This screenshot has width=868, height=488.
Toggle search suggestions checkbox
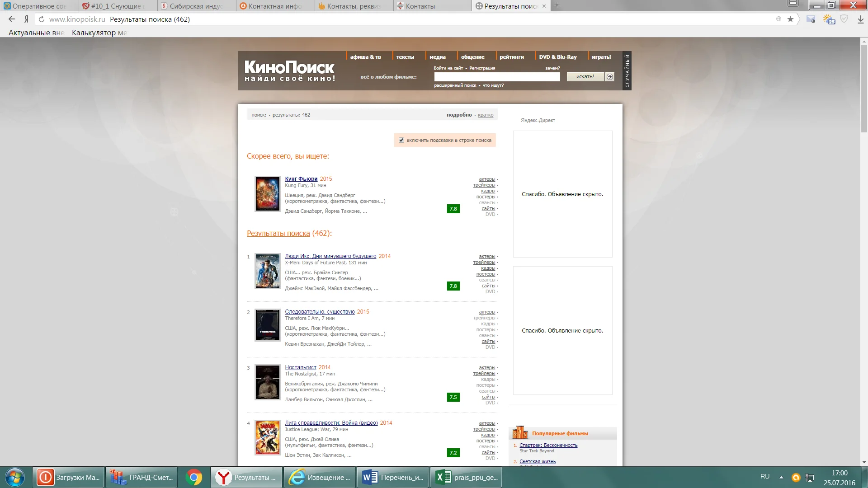(401, 140)
